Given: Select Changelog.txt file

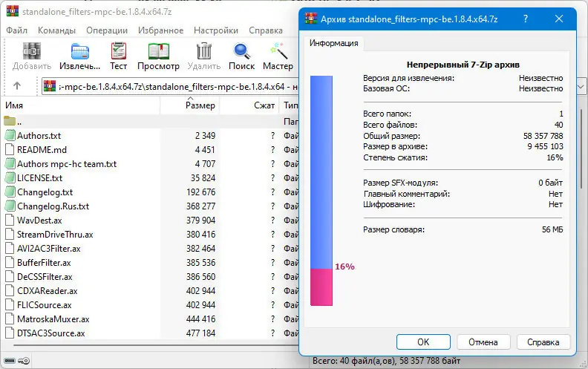Looking at the screenshot, I should (x=45, y=192).
